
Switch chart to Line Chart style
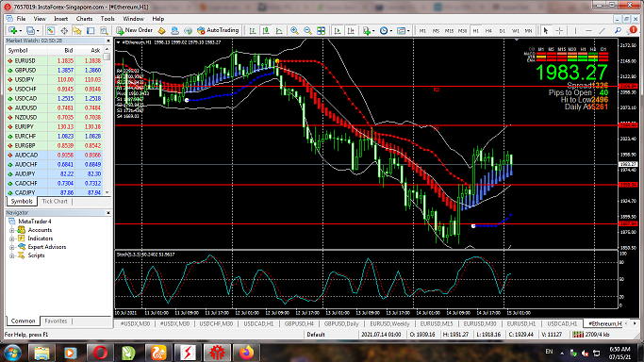(x=279, y=31)
